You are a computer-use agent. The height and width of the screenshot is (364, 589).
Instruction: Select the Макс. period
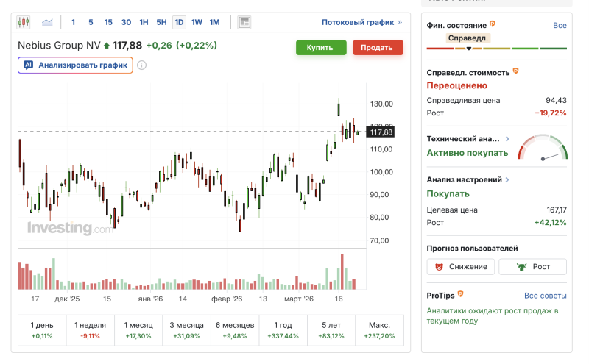tap(379, 330)
